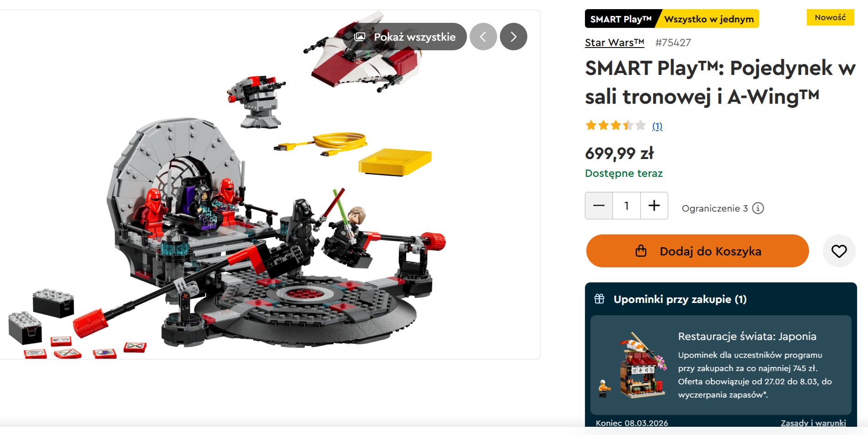Open the 'Pokaż wszystkie' gallery button
This screenshot has width=868, height=435.
[x=405, y=37]
